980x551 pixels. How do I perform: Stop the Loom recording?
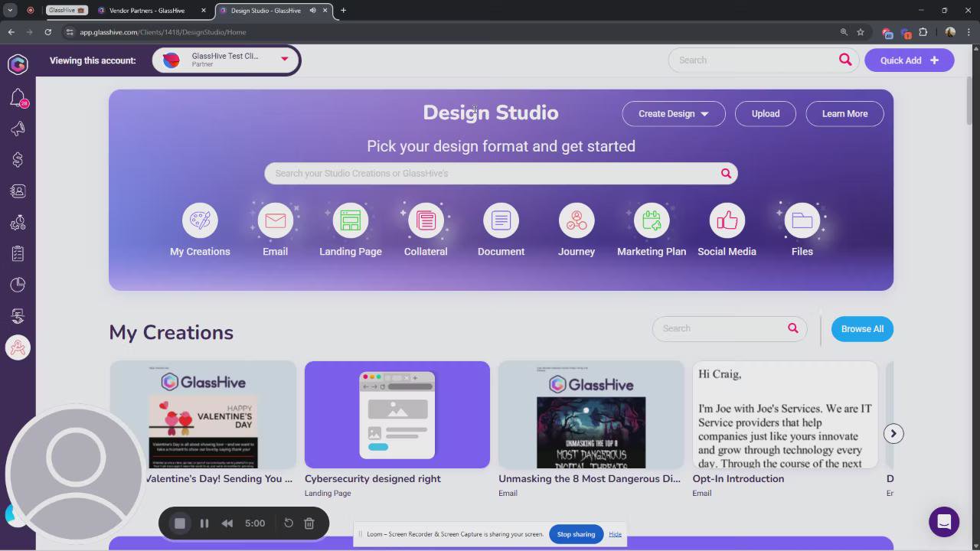tap(180, 523)
